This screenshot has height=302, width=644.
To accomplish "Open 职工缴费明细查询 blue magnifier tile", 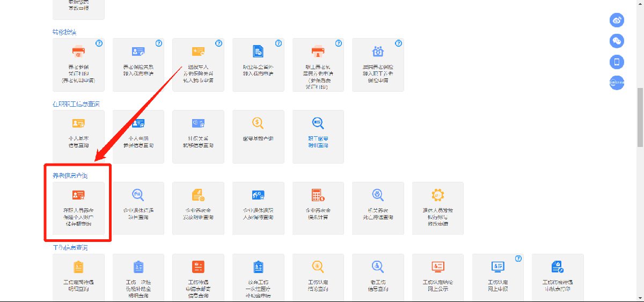I will [x=318, y=136].
